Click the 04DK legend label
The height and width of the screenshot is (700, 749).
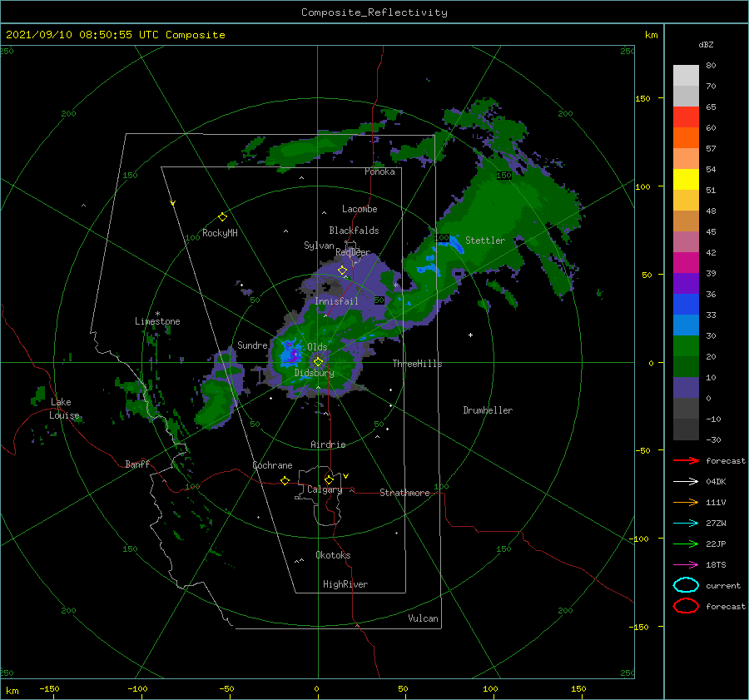pyautogui.click(x=716, y=481)
